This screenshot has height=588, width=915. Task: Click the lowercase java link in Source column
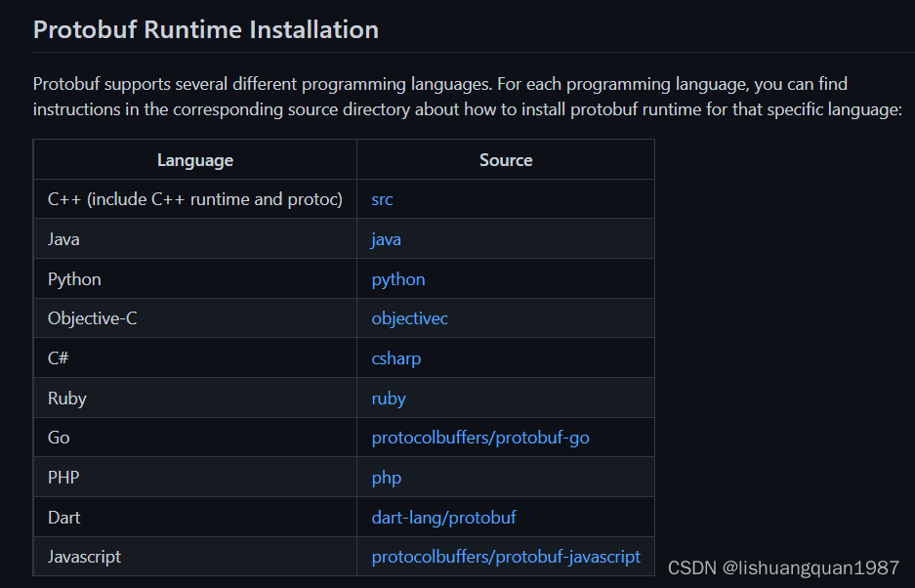pyautogui.click(x=386, y=239)
